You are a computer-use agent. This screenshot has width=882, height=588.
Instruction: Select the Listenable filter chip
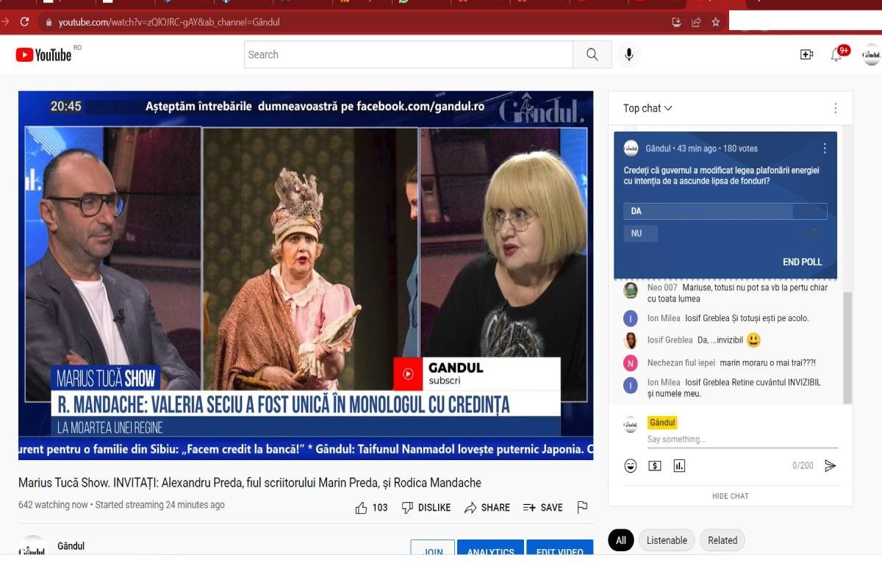coord(667,540)
